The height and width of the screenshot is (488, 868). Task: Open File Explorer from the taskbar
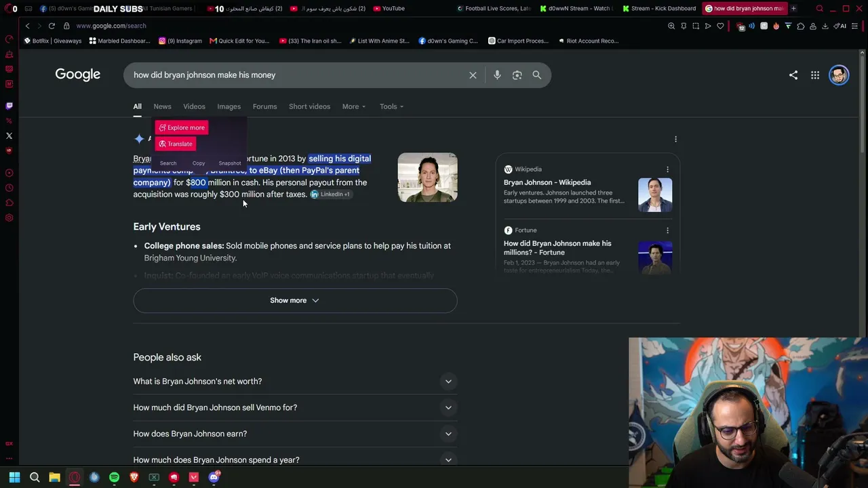coord(54,477)
